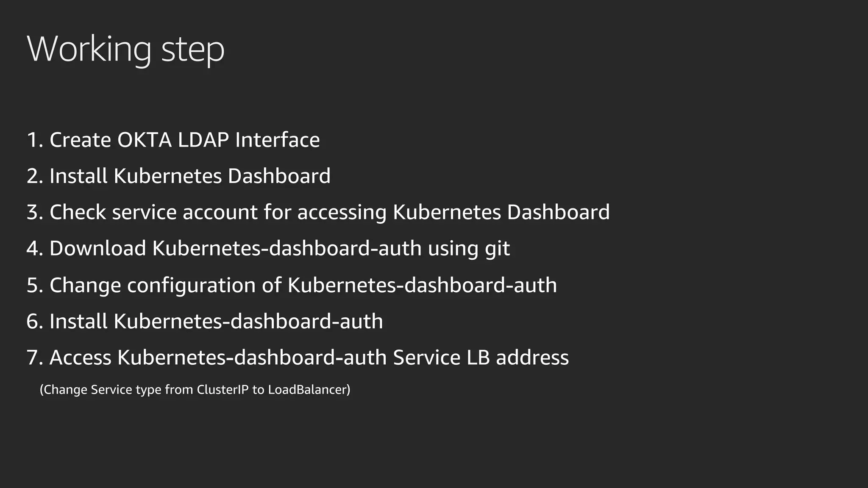Click 'Service LB address' text in step 7
This screenshot has width=868, height=488.
pyautogui.click(x=481, y=358)
